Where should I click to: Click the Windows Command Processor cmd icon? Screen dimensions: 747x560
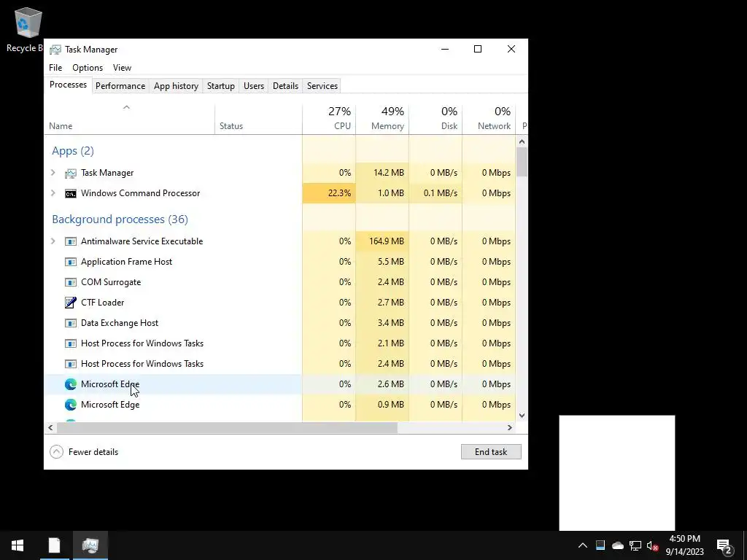click(71, 193)
